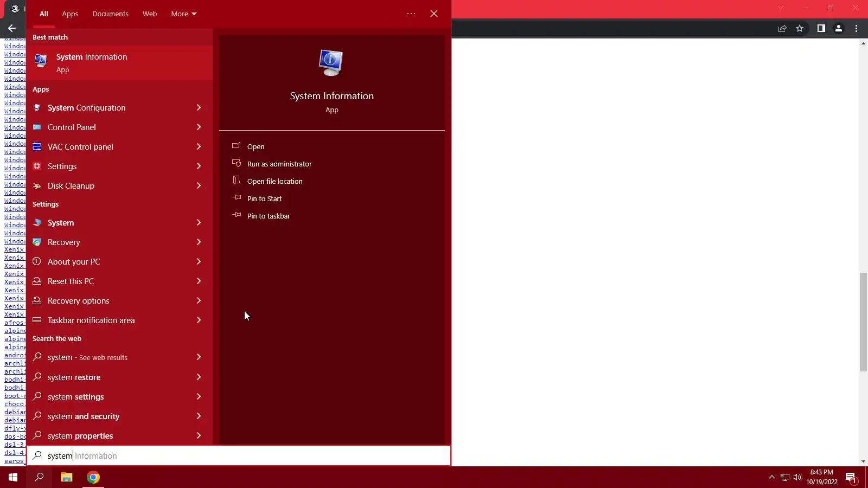Image resolution: width=868 pixels, height=488 pixels.
Task: Expand the system restore web suggestion arrow
Action: [199, 377]
